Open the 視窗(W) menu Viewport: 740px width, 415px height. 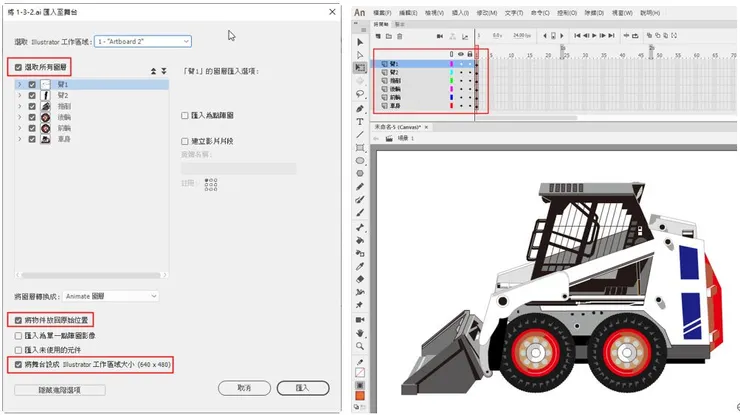622,13
